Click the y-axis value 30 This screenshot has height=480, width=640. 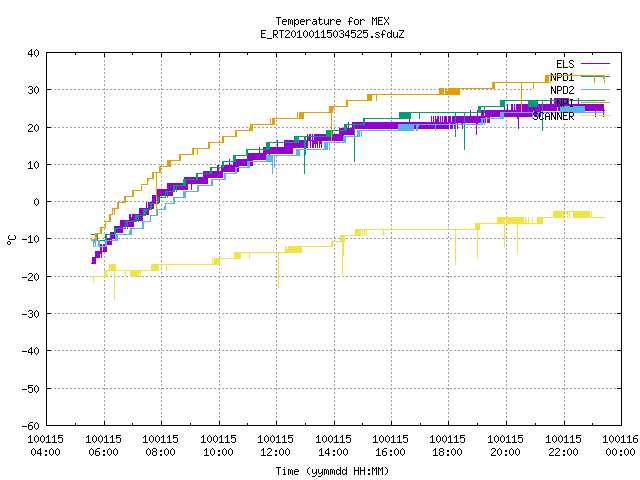point(33,90)
